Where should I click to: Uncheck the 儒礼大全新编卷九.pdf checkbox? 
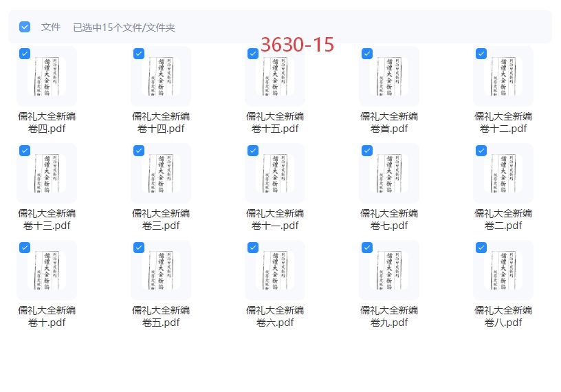point(367,248)
